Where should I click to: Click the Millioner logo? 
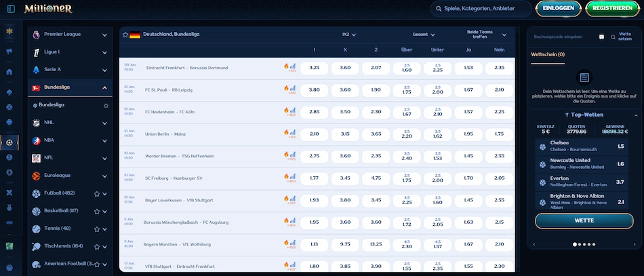48,9
